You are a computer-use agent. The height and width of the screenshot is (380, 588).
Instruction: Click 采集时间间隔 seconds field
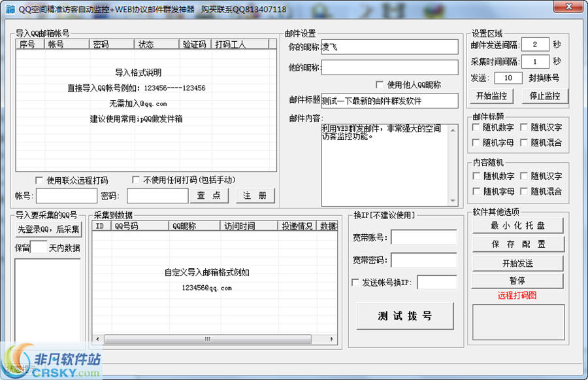click(x=535, y=61)
